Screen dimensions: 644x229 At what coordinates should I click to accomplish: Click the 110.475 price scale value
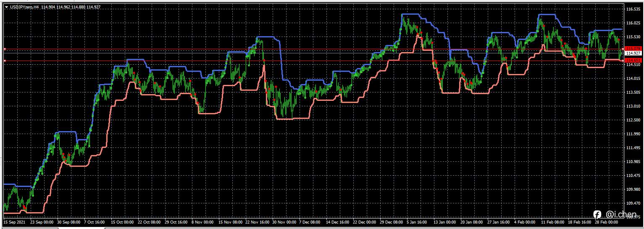pyautogui.click(x=633, y=176)
